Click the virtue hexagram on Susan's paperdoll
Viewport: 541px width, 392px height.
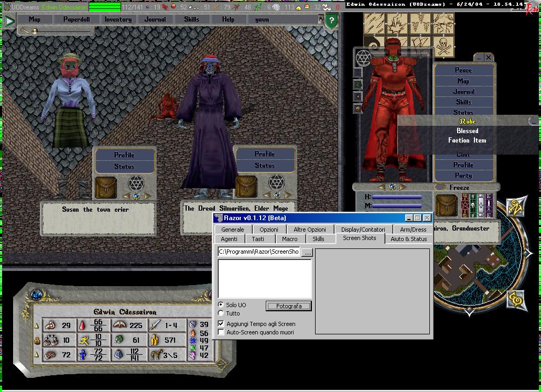pos(136,183)
